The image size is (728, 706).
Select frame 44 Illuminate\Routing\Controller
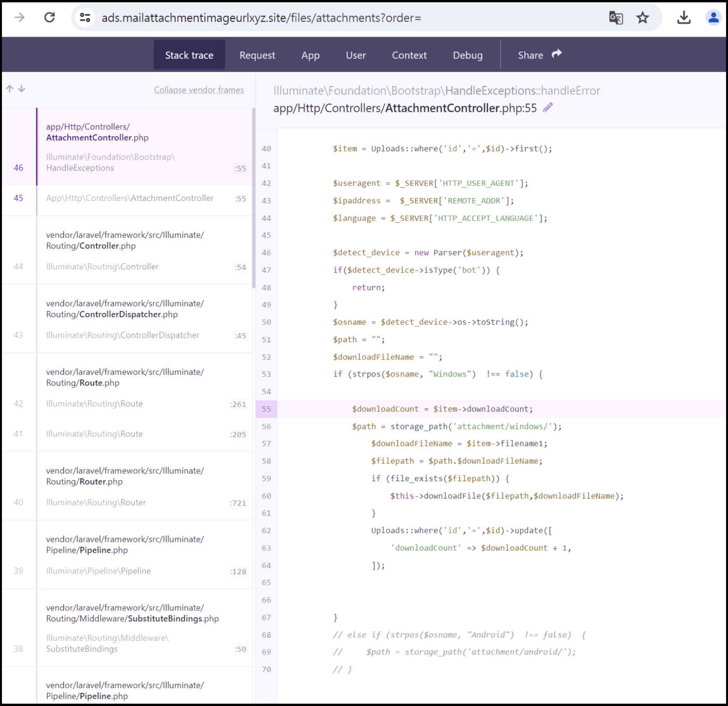(x=127, y=267)
